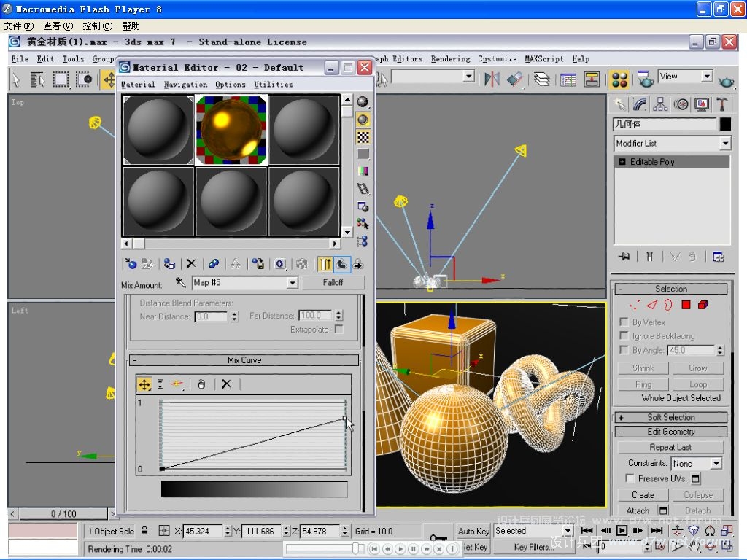Open the Utilities menu in Material Editor

pos(273,85)
